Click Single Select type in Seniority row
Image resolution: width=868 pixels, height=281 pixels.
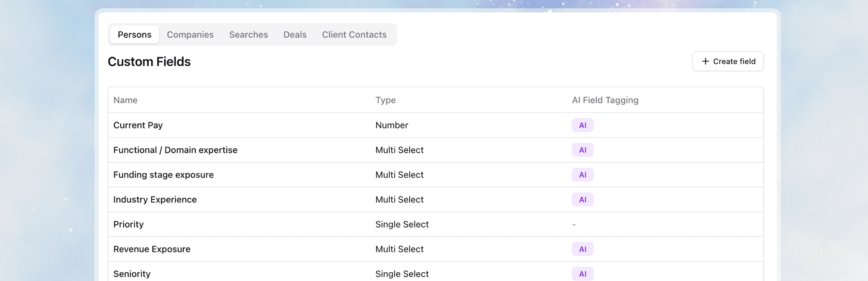(x=402, y=274)
